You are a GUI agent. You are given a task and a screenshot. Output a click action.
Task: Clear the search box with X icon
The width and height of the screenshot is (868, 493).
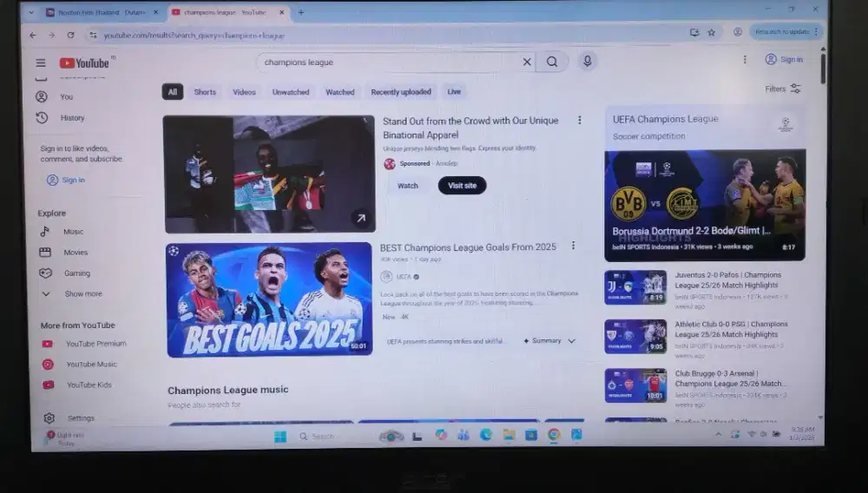click(x=527, y=62)
